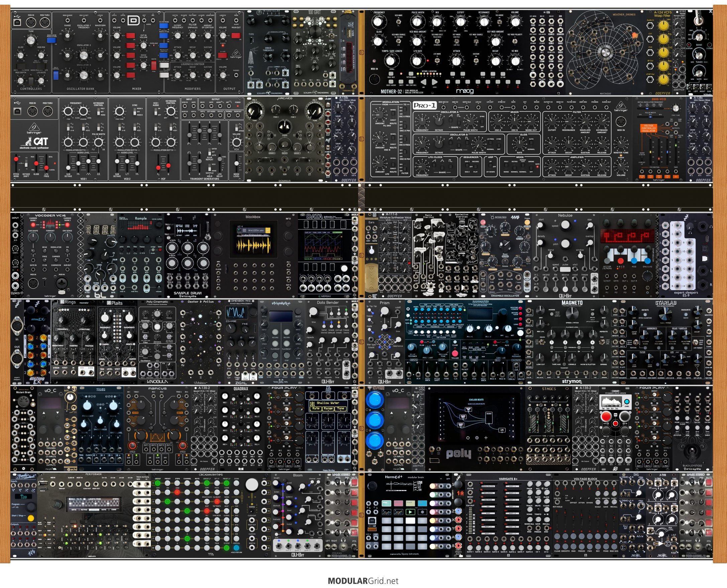Image resolution: width=727 pixels, height=588 pixels.
Task: Click the 'VARIGATE 8+' module title
Action: [x=508, y=479]
